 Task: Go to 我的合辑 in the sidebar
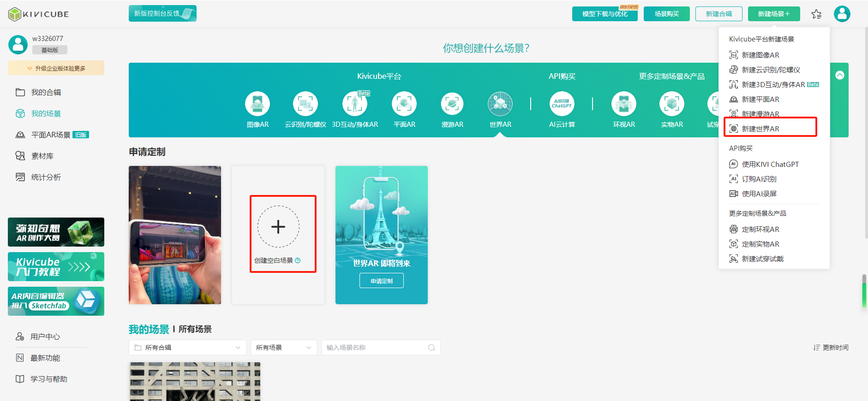tap(46, 93)
